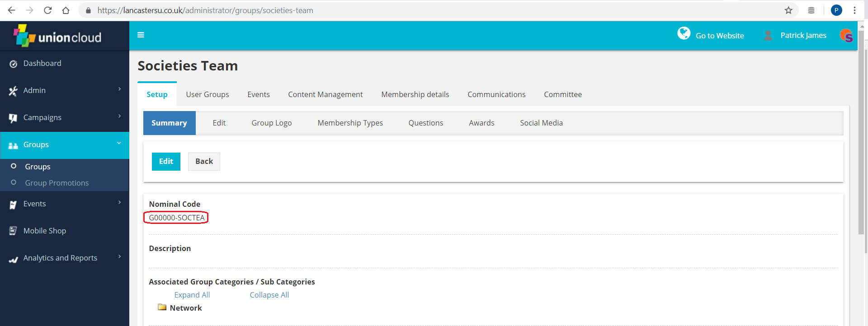
Task: Click the user silhouette icon
Action: (768, 35)
